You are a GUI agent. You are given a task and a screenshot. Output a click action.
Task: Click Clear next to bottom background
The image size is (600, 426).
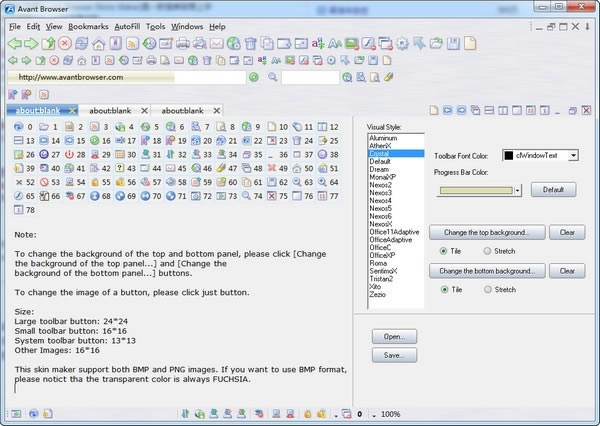[567, 271]
